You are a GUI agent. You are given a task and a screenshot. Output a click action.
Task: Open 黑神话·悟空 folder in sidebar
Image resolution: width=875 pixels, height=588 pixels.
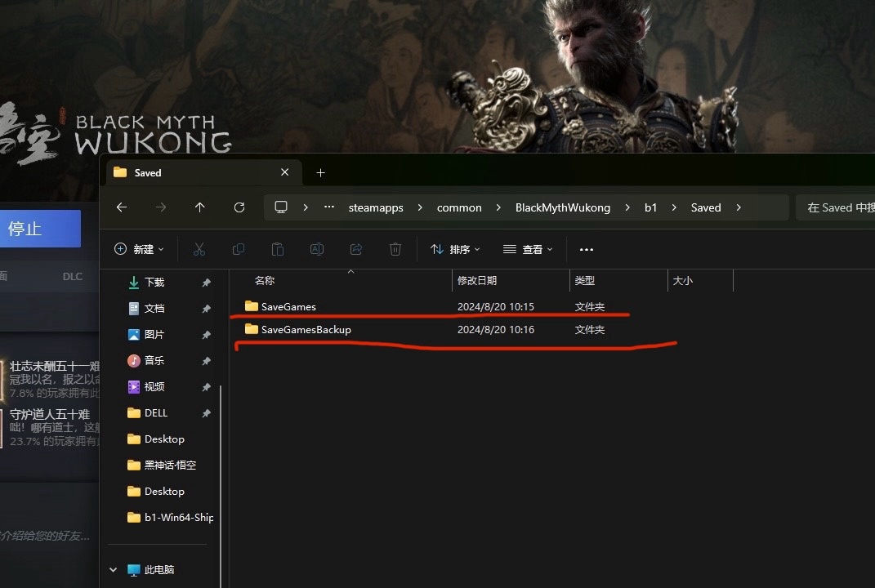tap(162, 465)
